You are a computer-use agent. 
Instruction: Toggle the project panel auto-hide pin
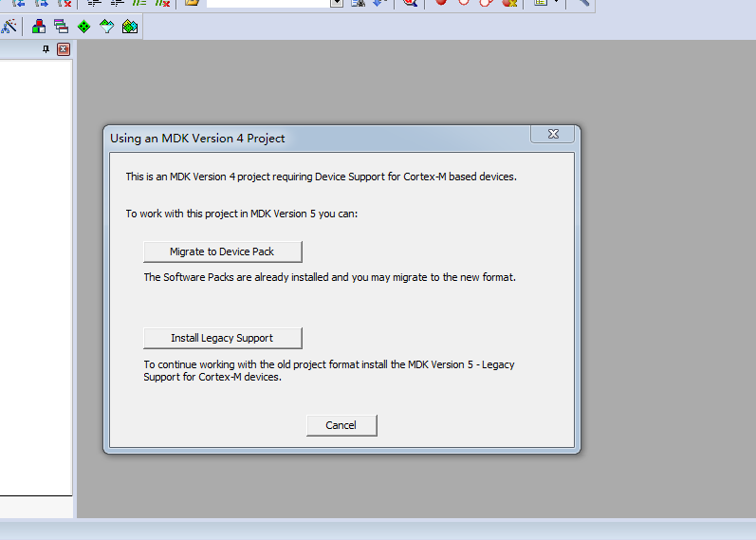coord(46,49)
